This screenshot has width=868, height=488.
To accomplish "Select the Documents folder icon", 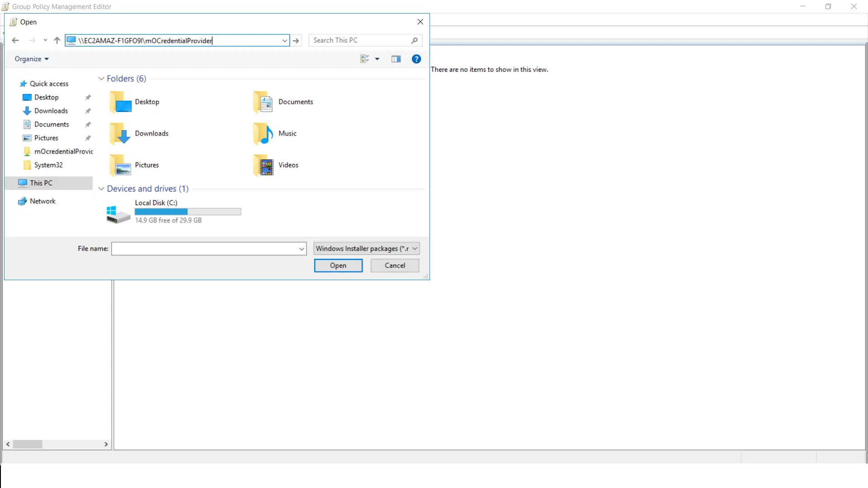I will (263, 102).
